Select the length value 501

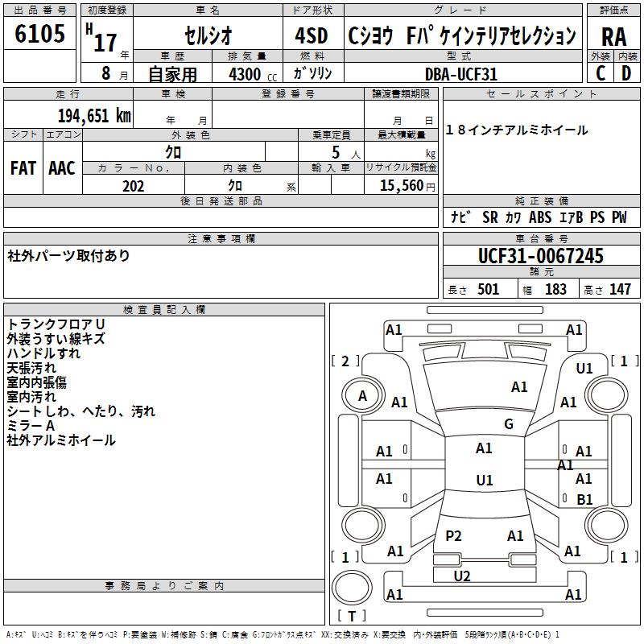click(x=488, y=289)
